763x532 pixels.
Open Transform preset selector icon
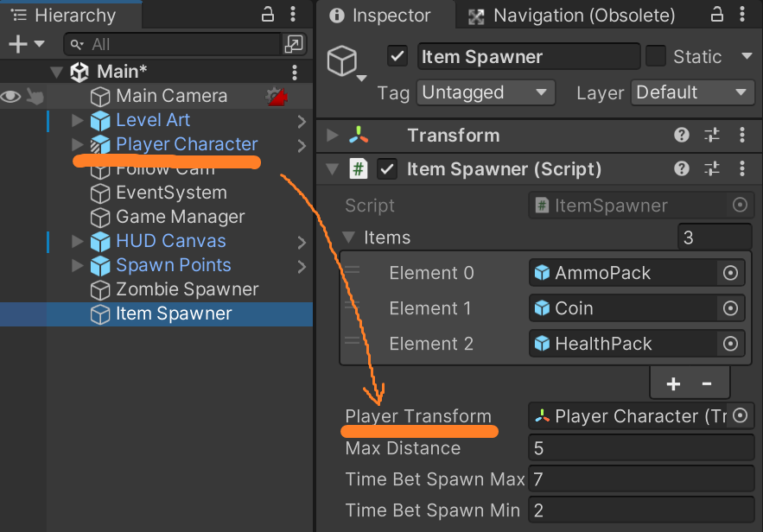(712, 136)
